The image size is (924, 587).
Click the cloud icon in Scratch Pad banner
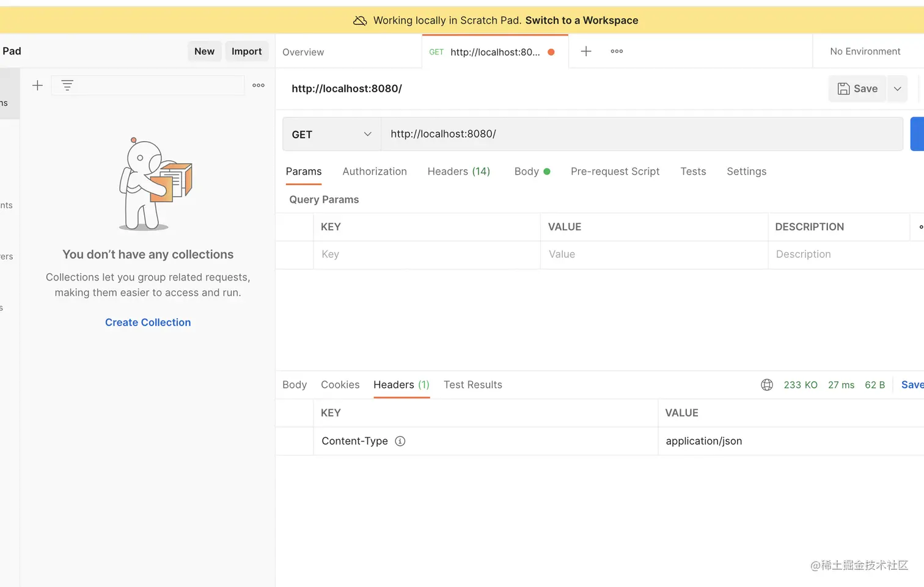tap(360, 21)
